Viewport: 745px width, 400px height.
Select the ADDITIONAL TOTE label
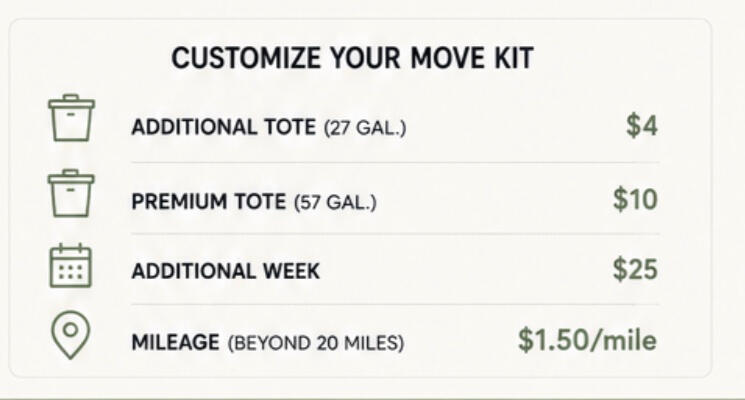223,127
